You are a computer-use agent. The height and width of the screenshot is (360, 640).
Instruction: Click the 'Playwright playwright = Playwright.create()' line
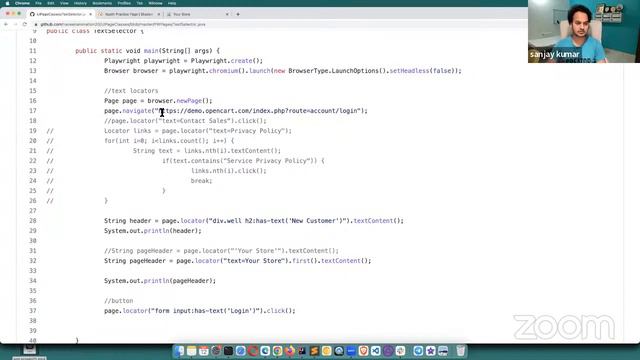point(183,61)
